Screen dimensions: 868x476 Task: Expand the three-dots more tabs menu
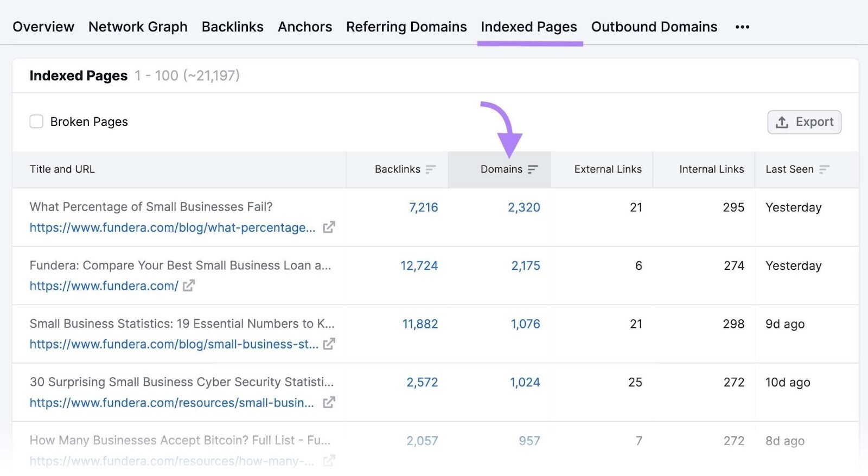(x=742, y=27)
